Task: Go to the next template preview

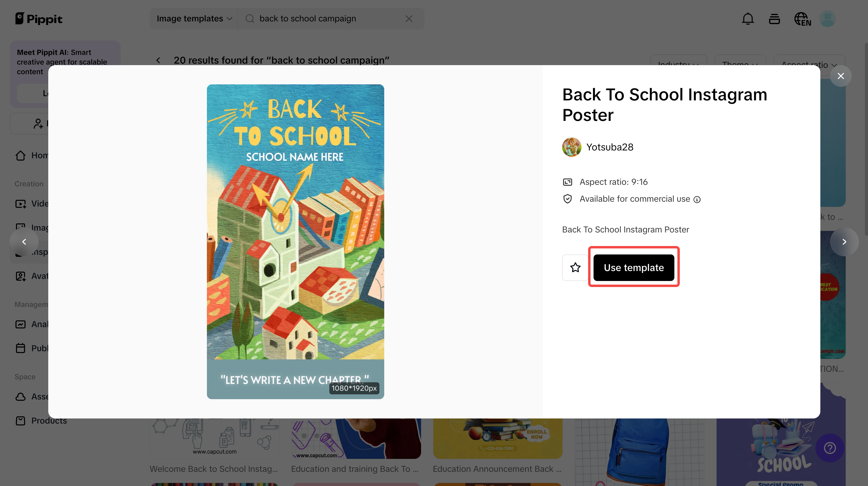Action: [x=844, y=241]
